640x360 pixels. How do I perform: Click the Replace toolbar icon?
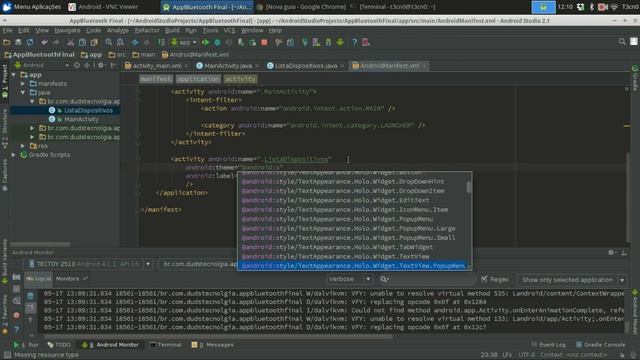pos(120,42)
